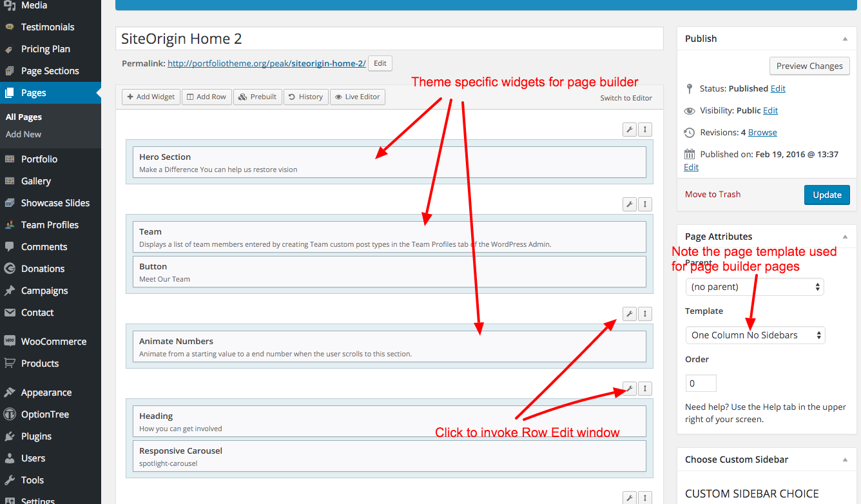Click the wrench icon on the Hero Section row
The height and width of the screenshot is (504, 861).
click(x=629, y=129)
